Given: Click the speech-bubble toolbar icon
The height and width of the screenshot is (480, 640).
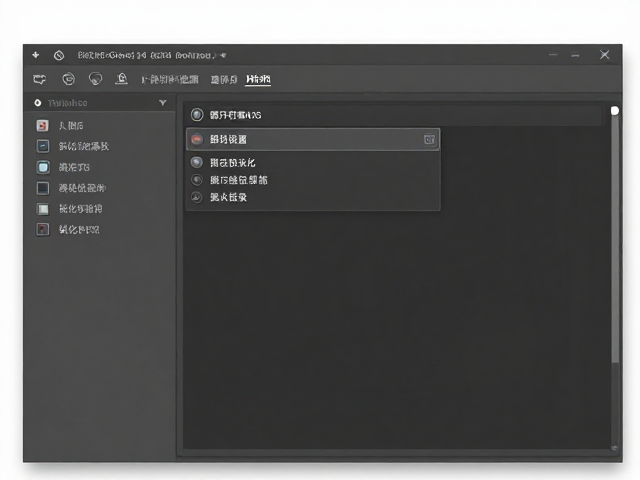Looking at the screenshot, I should click(96, 78).
